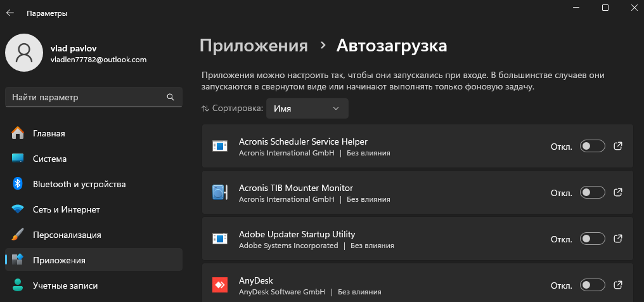The width and height of the screenshot is (644, 302).
Task: Click the Adobe Systems Incorporated publisher text
Action: [x=288, y=246]
